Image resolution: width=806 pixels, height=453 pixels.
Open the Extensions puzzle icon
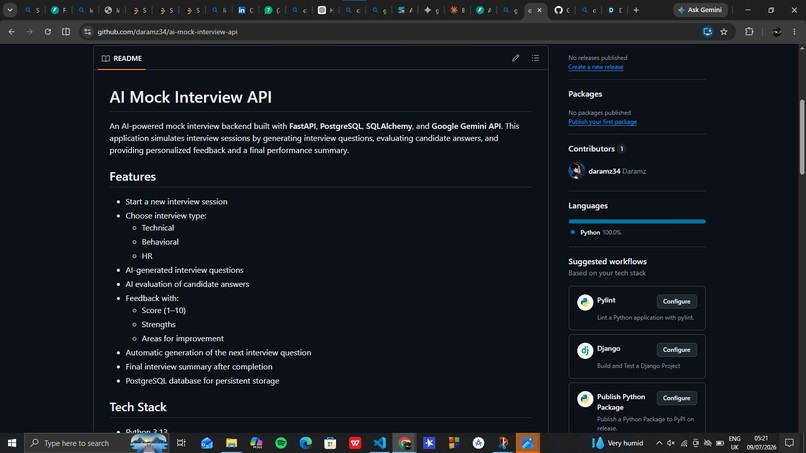point(749,32)
